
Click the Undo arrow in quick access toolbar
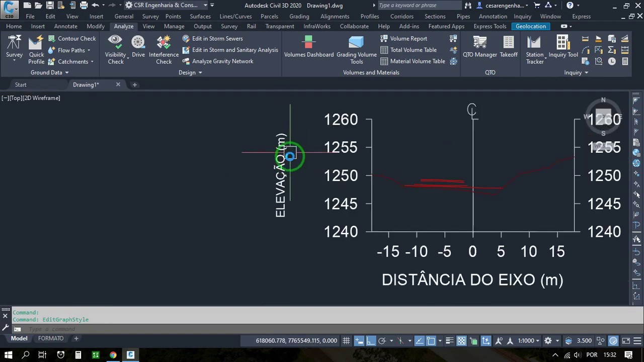click(x=95, y=6)
